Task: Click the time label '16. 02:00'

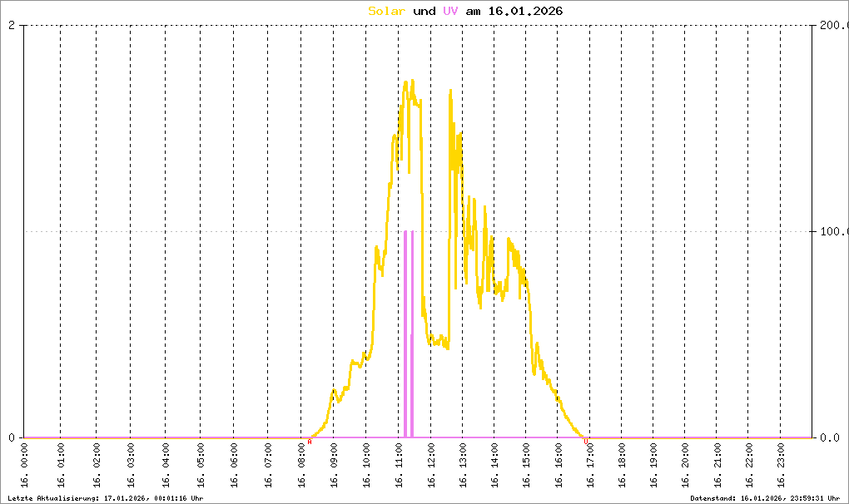Action: click(x=97, y=465)
